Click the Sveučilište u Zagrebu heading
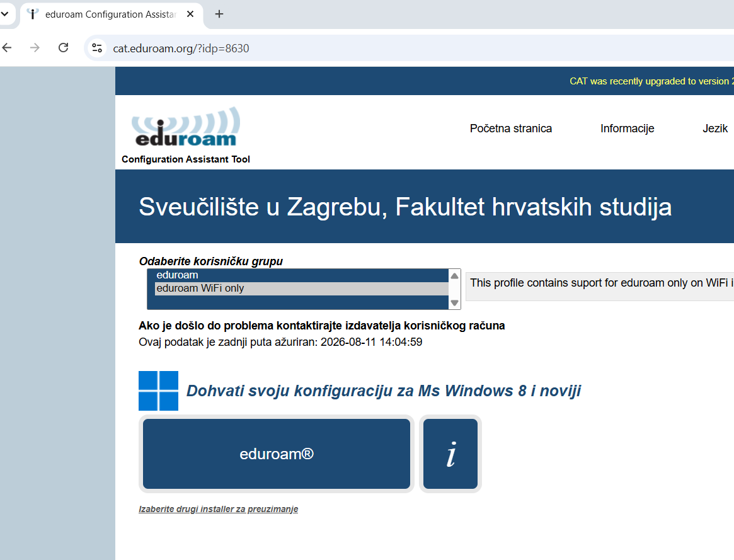This screenshot has height=560, width=734. pos(405,207)
